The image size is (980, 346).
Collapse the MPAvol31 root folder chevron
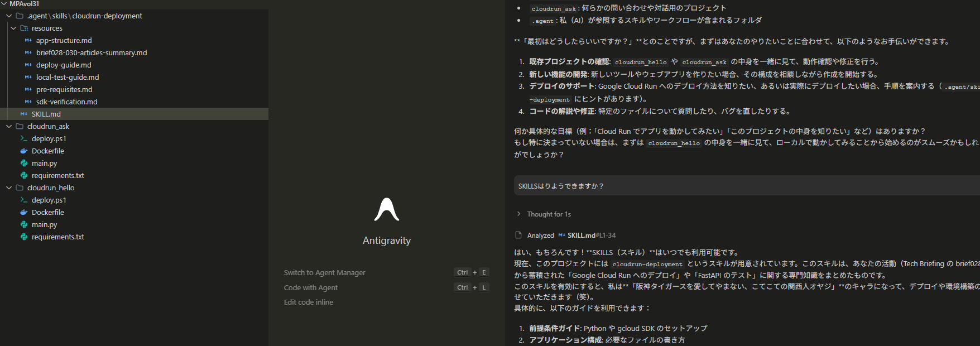point(4,4)
